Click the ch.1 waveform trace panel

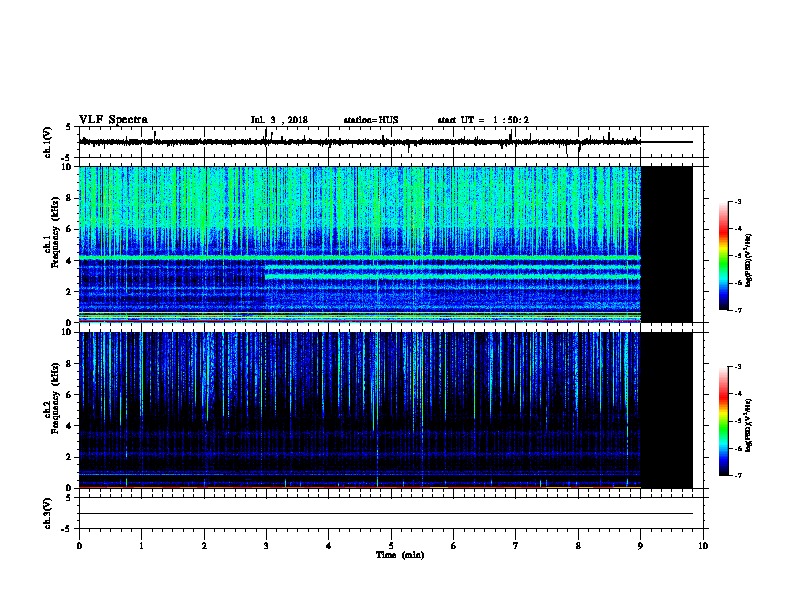click(x=391, y=142)
